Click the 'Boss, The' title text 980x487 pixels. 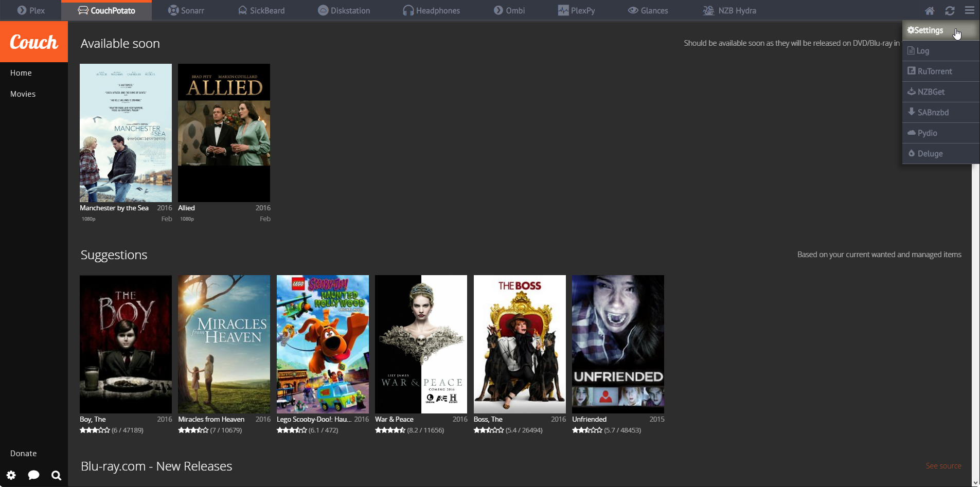pos(488,419)
